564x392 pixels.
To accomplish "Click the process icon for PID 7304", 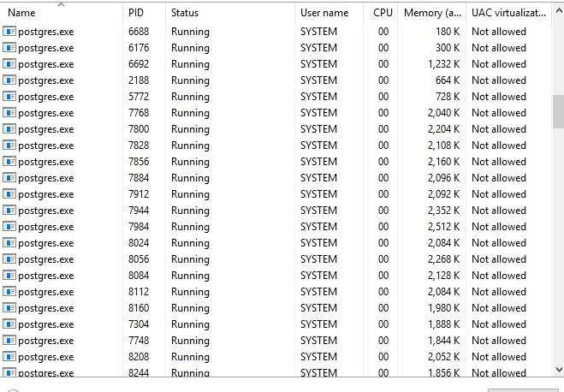I will coord(9,324).
